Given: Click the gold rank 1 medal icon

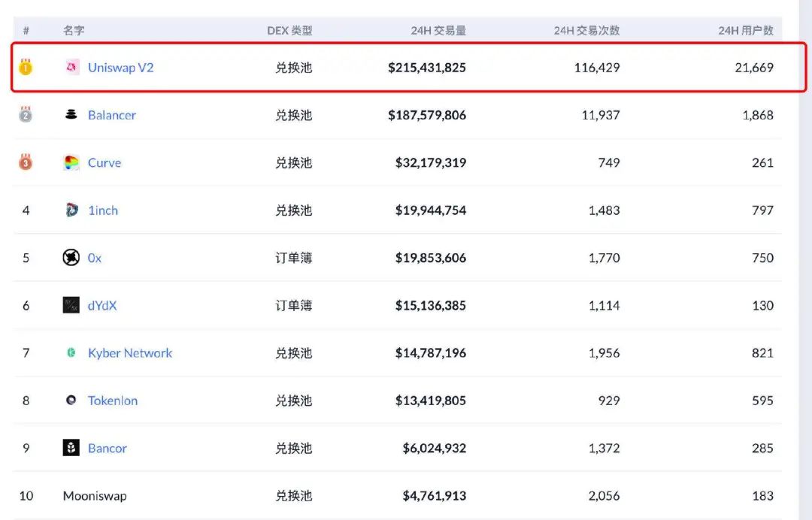Looking at the screenshot, I should [26, 67].
